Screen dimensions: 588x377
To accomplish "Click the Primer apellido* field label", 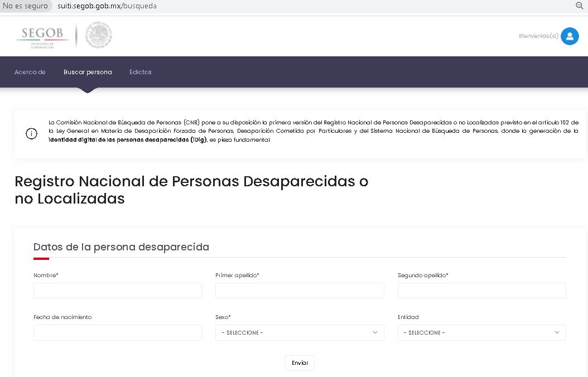I will [237, 275].
